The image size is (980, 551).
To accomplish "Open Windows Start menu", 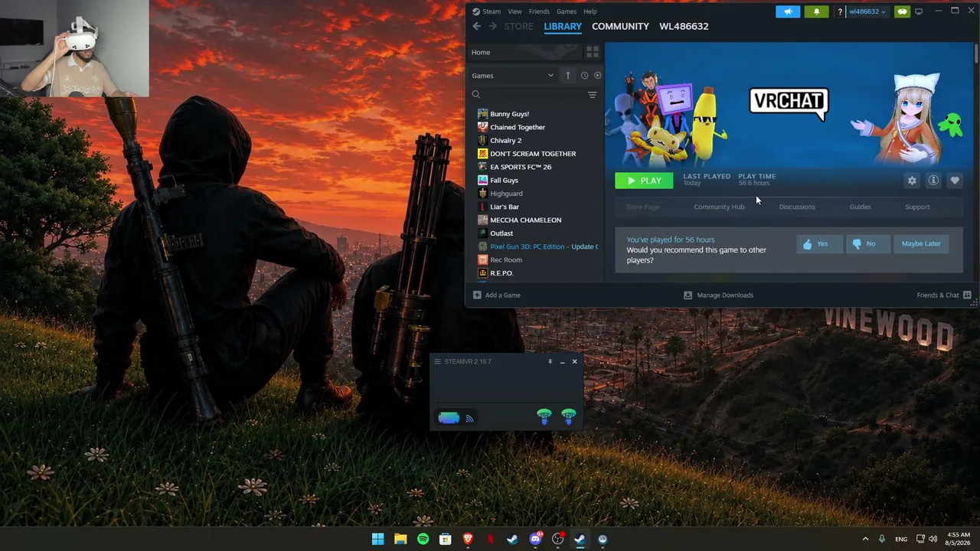I will point(377,540).
